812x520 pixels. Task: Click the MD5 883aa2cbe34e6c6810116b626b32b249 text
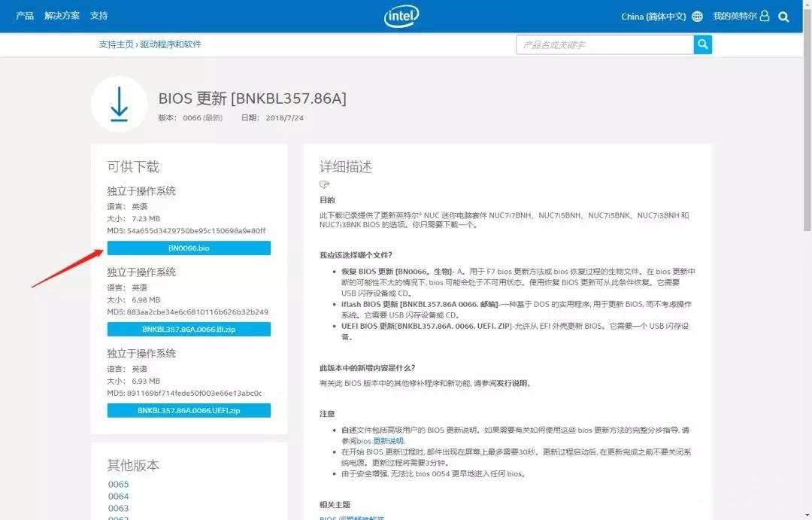(187, 312)
